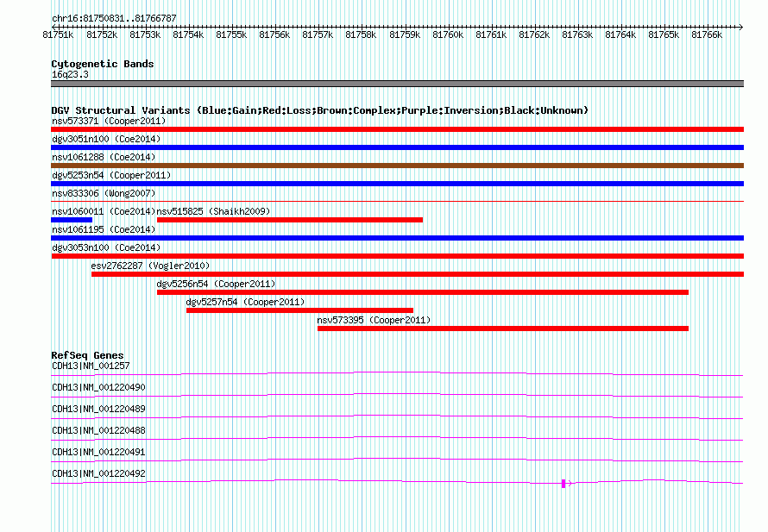This screenshot has width=768, height=532.
Task: Click the 81762k ruler tick label
Action: click(x=534, y=34)
